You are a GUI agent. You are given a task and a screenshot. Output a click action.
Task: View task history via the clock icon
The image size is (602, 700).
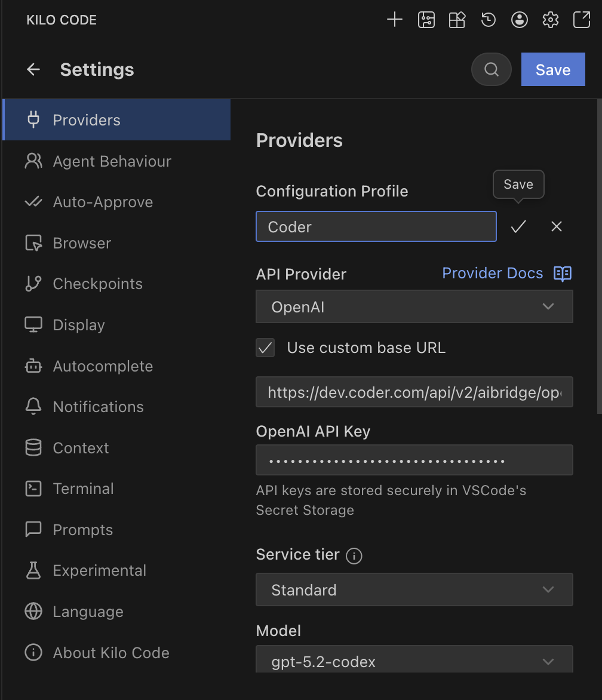[488, 20]
